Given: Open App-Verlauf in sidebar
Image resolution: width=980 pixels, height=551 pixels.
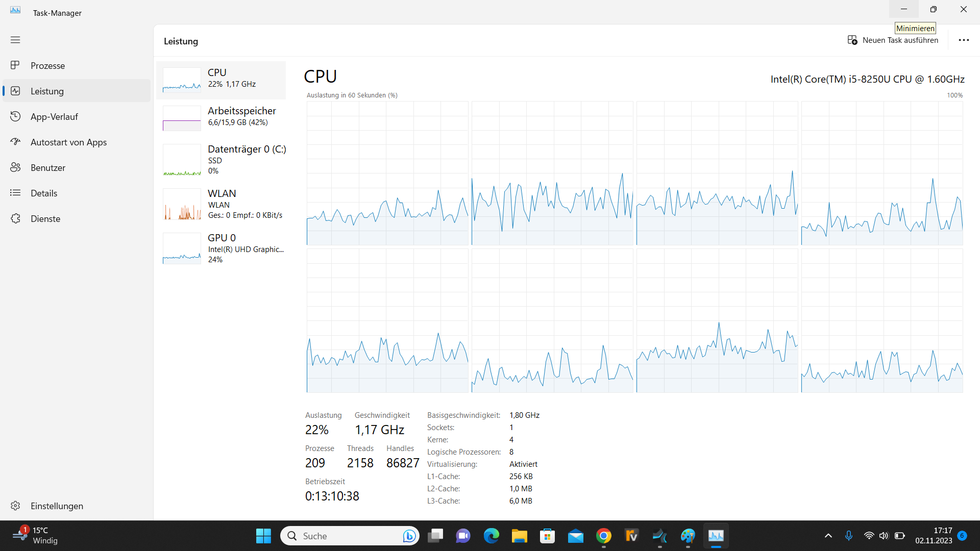Looking at the screenshot, I should coord(77,117).
